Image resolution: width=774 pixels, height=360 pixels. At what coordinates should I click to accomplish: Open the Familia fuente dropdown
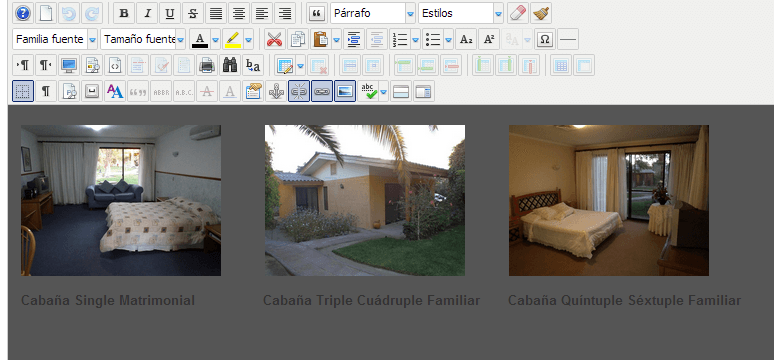pos(55,39)
